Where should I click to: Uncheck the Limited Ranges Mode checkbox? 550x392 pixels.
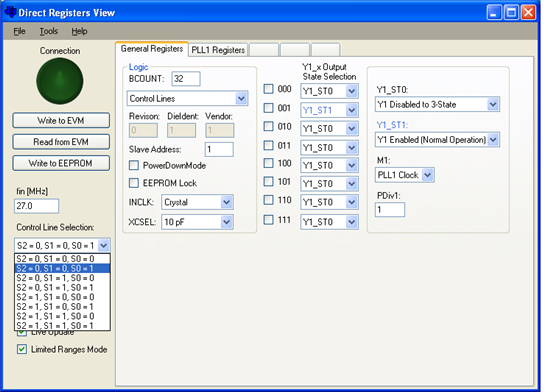tap(22, 349)
